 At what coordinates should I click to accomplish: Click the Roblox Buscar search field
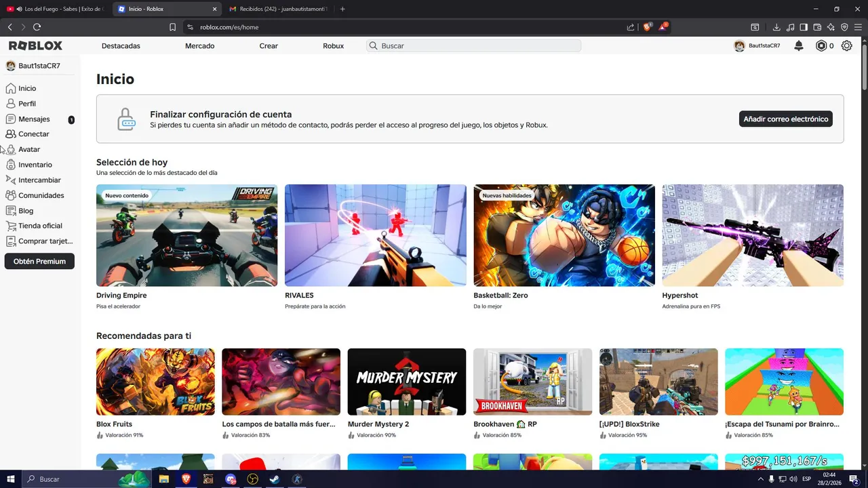[x=473, y=46]
